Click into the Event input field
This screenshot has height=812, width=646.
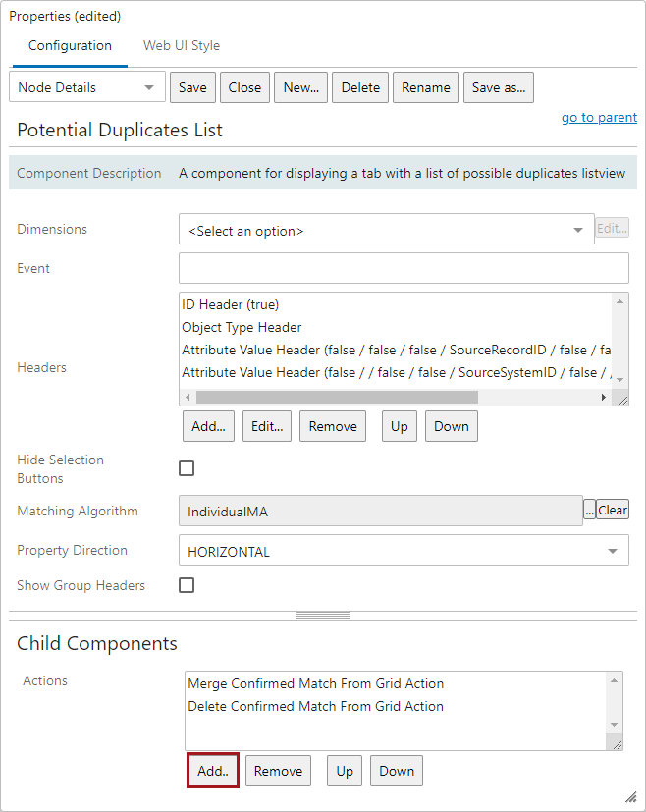pos(403,268)
